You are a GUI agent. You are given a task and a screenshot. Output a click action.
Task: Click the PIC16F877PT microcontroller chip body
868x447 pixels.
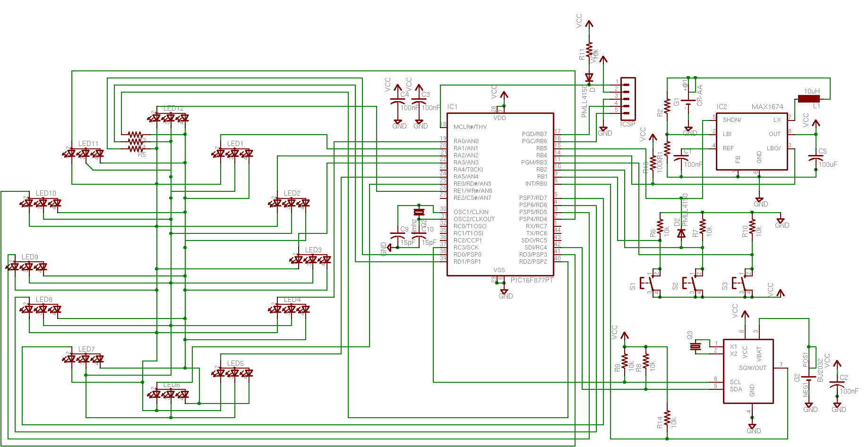(x=500, y=194)
